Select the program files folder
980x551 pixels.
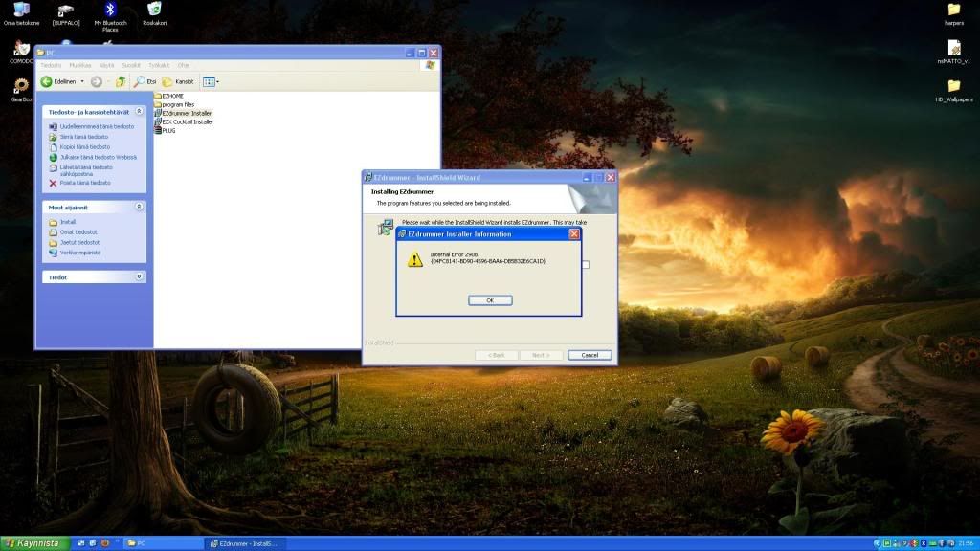click(x=174, y=104)
